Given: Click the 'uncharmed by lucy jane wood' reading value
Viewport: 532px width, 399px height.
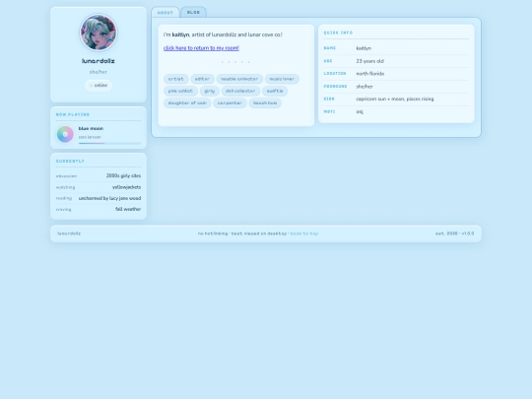Looking at the screenshot, I should click(x=109, y=198).
